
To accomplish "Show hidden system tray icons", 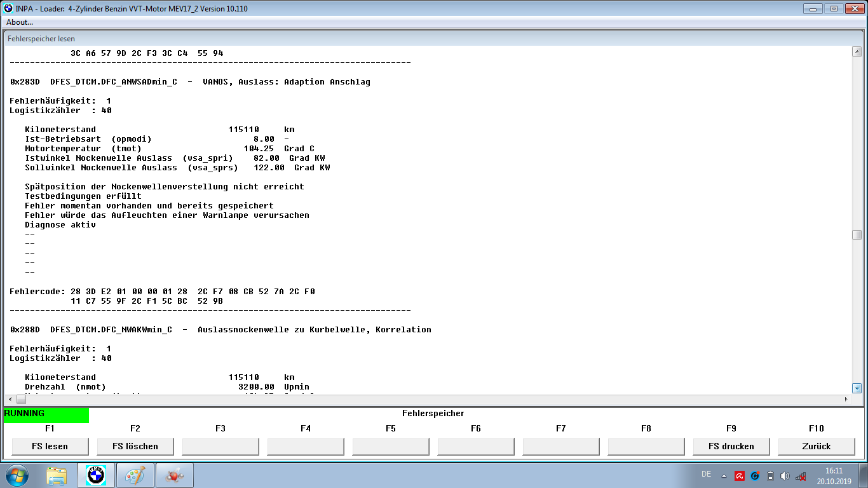I will 724,476.
